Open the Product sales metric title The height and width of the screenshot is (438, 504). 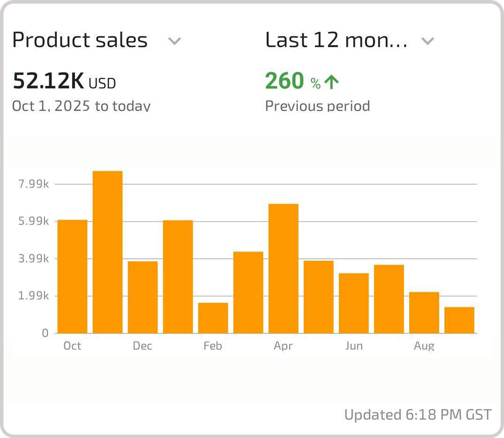tap(80, 40)
